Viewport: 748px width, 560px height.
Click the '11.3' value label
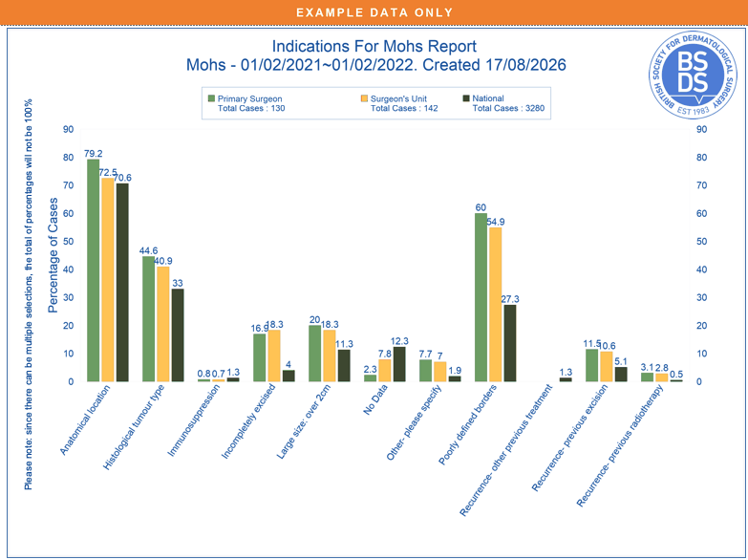tap(344, 344)
